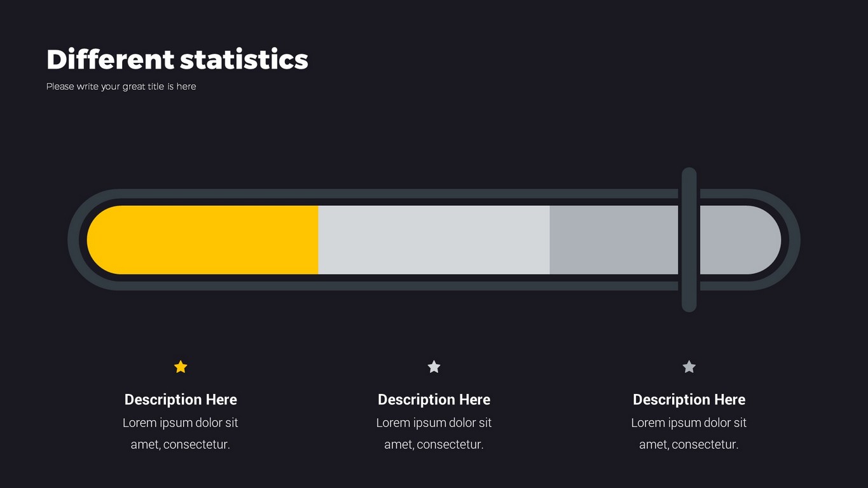
Task: Click the vertical slider handle on the bar
Action: (689, 240)
